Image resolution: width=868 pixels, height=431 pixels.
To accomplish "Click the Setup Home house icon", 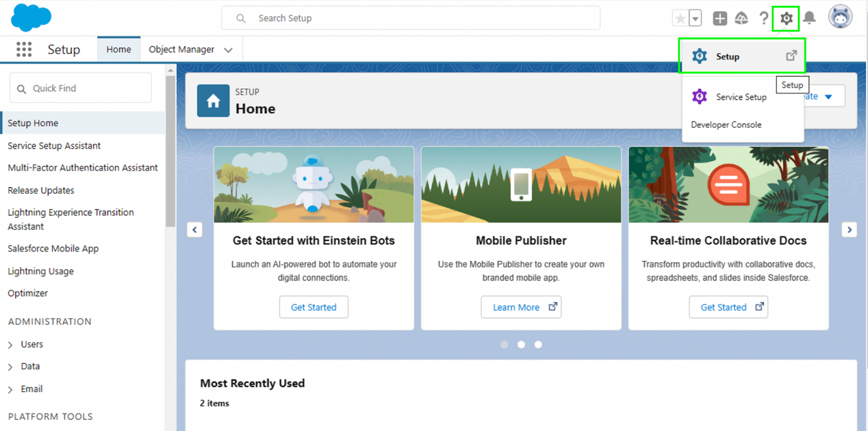I will click(213, 101).
